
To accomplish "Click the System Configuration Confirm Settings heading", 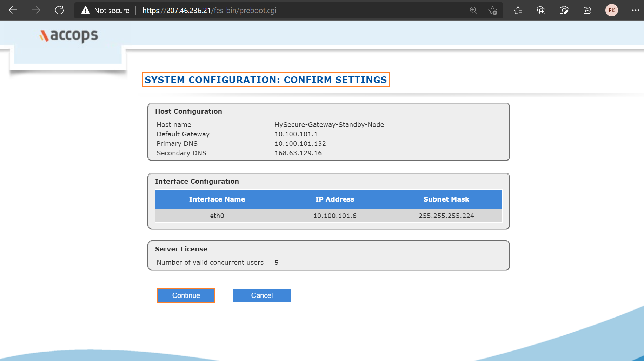I will (x=266, y=80).
